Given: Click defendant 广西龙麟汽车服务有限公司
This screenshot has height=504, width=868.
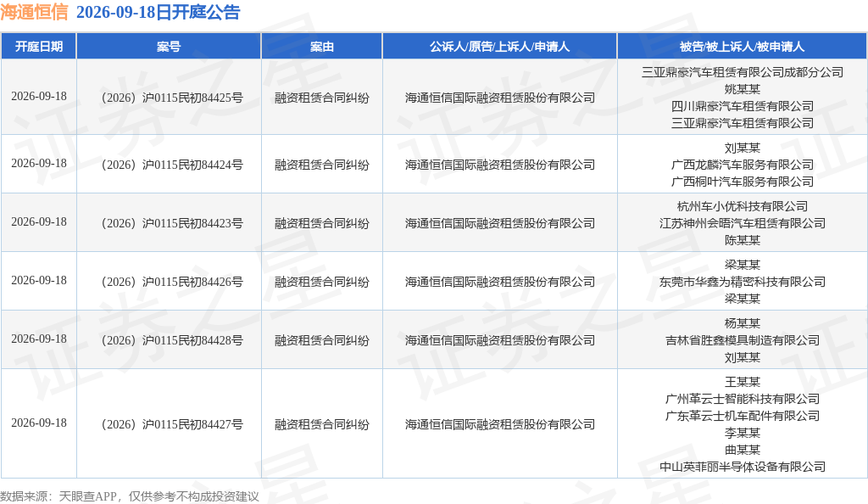Looking at the screenshot, I should 743,165.
